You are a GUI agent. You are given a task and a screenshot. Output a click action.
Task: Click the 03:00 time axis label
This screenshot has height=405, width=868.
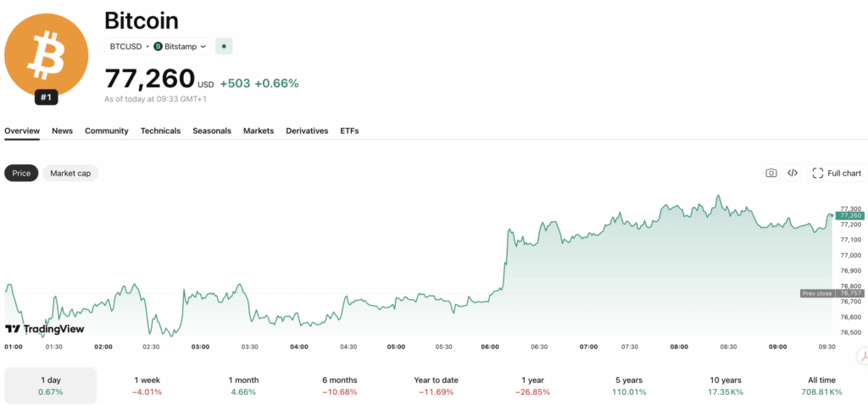click(200, 347)
